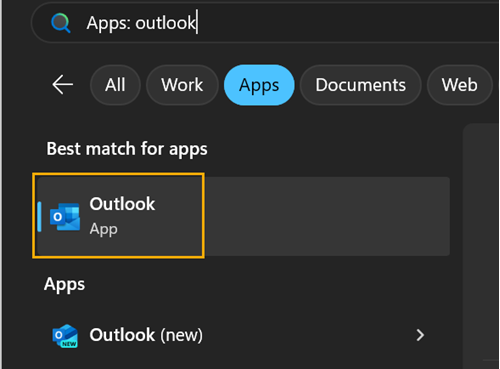This screenshot has height=369, width=500.
Task: Open the Outlook App best match result
Action: click(x=243, y=216)
